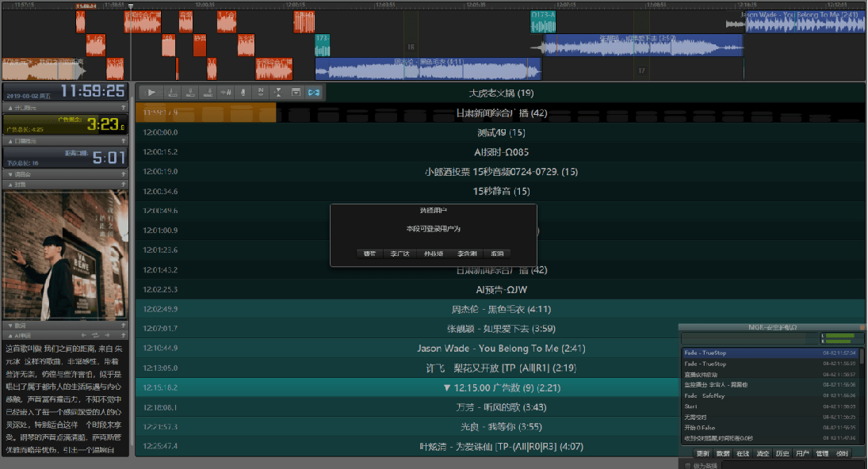868x469 pixels.
Task: Enable the 做为备播 checkbox
Action: pos(686,466)
